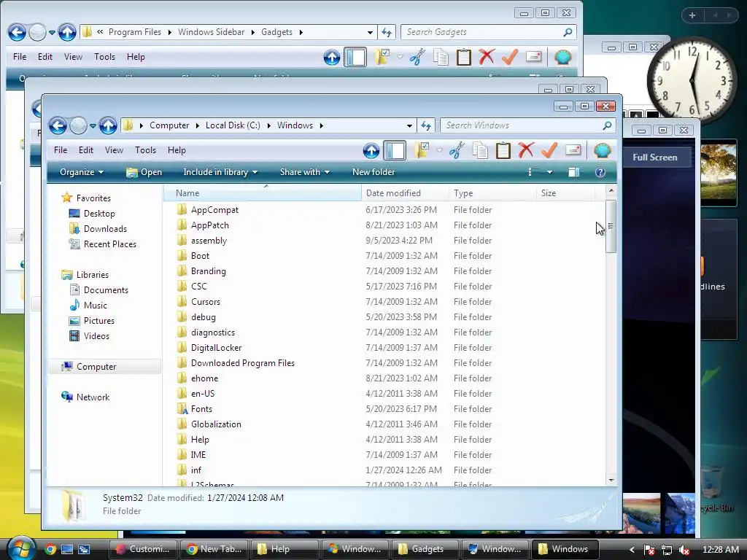Open View menu in Windows folder window
The image size is (747, 560).
pos(114,150)
